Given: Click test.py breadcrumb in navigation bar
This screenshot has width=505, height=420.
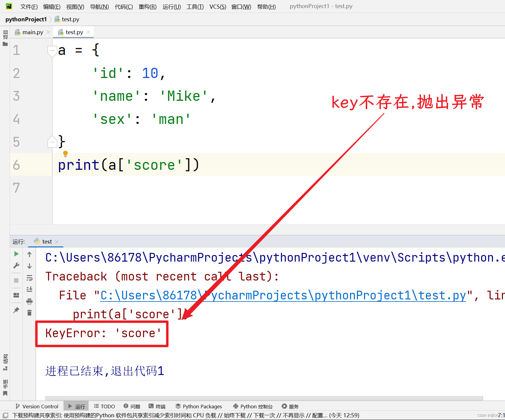Looking at the screenshot, I should click(x=67, y=19).
